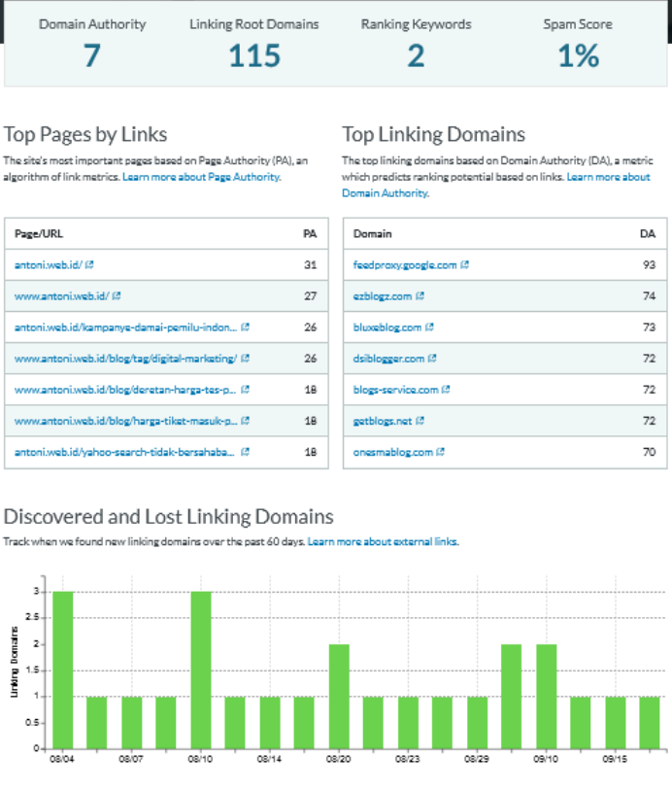
Task: Open the blog/harga-tiket-masuk URL link
Action: 125,421
